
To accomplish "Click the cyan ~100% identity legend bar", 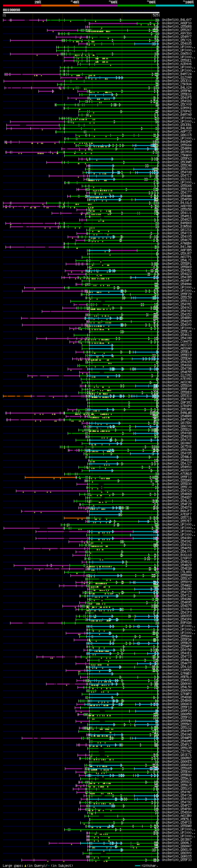I will tap(175, 6).
